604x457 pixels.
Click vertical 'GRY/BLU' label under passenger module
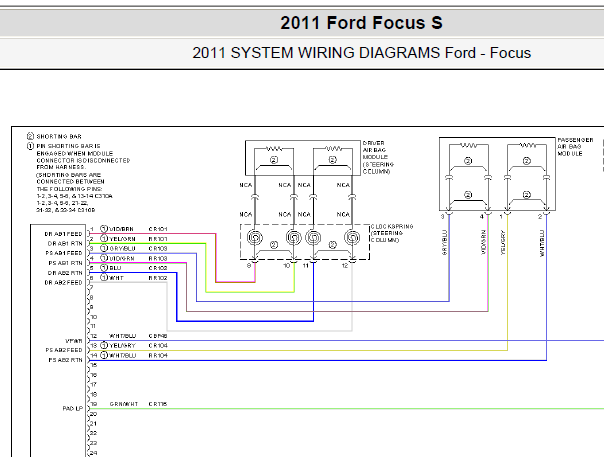click(x=445, y=243)
